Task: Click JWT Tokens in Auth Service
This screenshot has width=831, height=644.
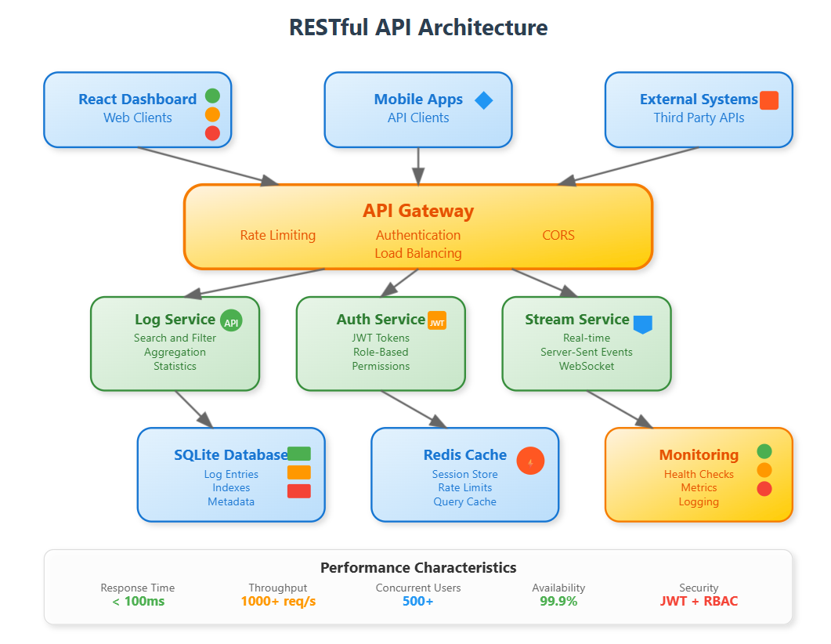Action: 381,338
